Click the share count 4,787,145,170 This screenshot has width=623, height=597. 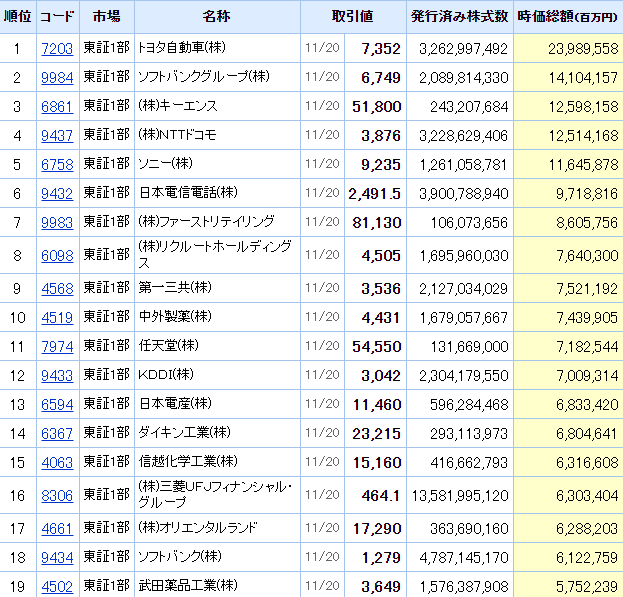point(463,558)
